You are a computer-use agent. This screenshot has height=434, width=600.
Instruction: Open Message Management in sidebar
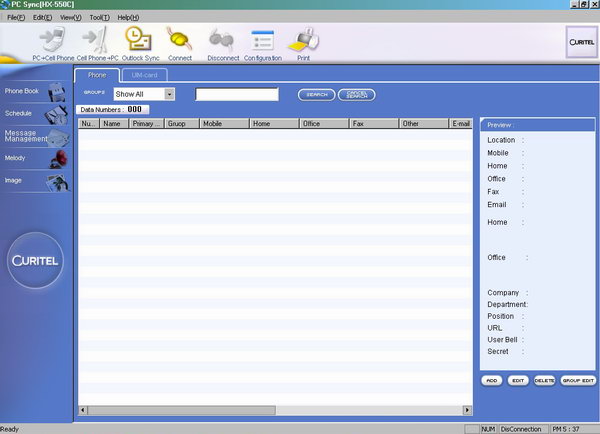coord(35,136)
